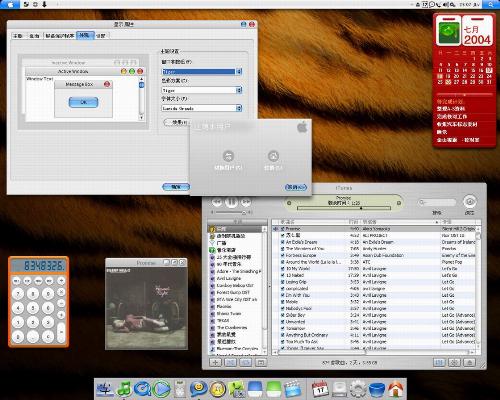This screenshot has height=400, width=500.
Task: Open the Home house icon in dock
Action: pyautogui.click(x=395, y=389)
